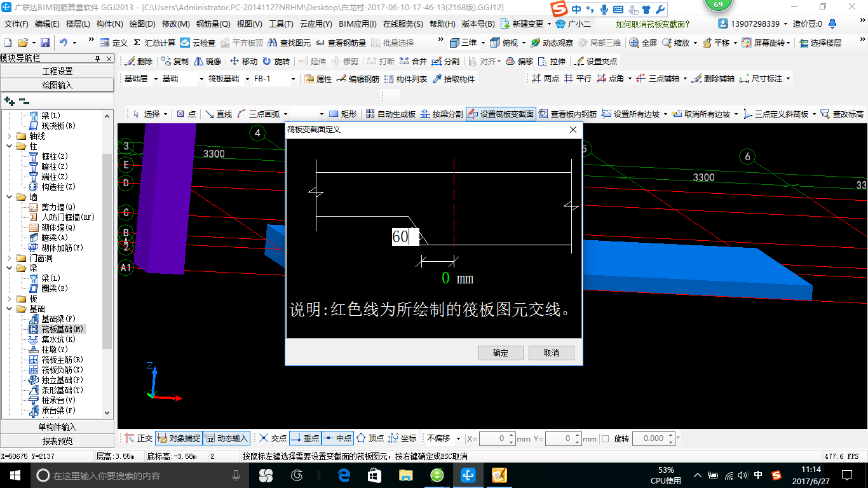Click 动态观察 orbit view tool
This screenshot has height=488, width=868.
[552, 43]
